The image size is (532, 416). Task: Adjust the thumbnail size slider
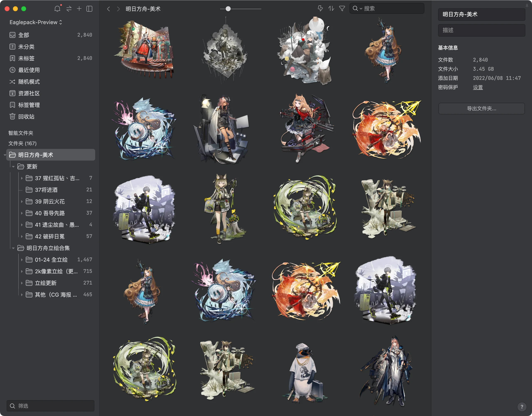228,9
